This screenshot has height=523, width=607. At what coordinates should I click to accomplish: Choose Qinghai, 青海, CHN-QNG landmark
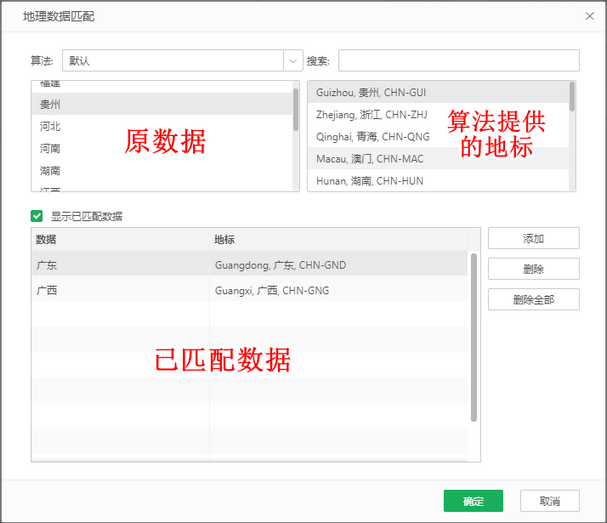click(x=439, y=137)
